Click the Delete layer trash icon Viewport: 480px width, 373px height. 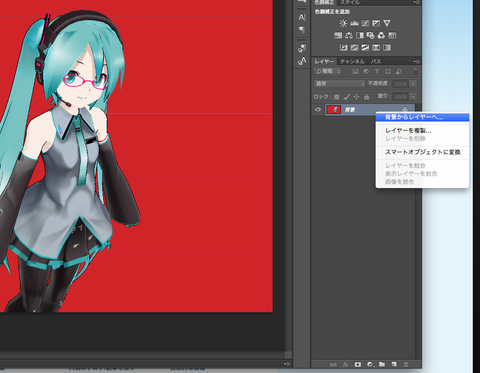pos(406,364)
